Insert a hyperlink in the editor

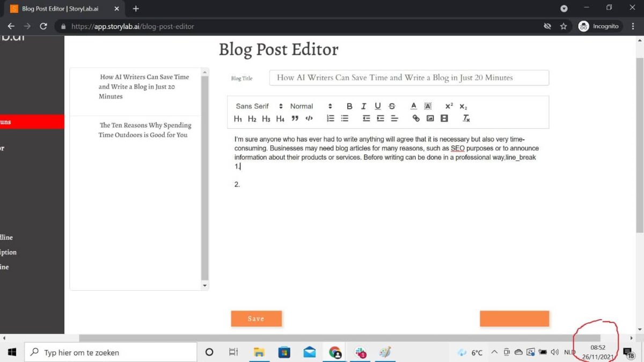coord(415,119)
